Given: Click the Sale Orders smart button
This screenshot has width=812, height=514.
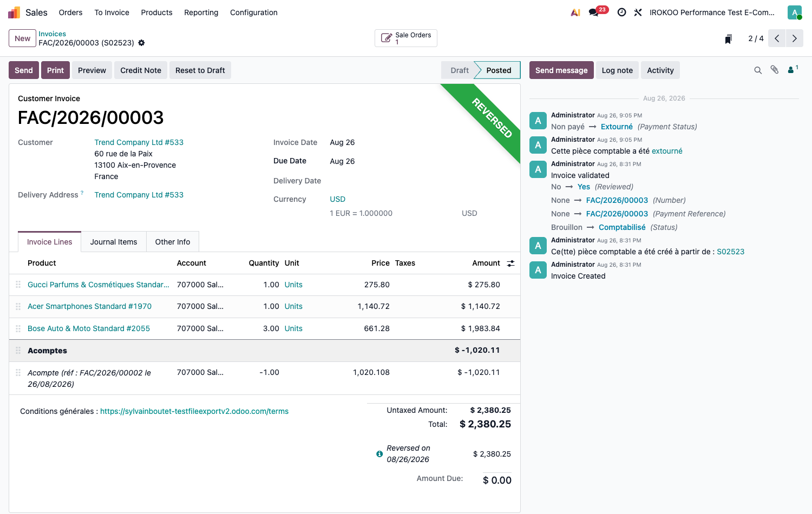Looking at the screenshot, I should (406, 38).
